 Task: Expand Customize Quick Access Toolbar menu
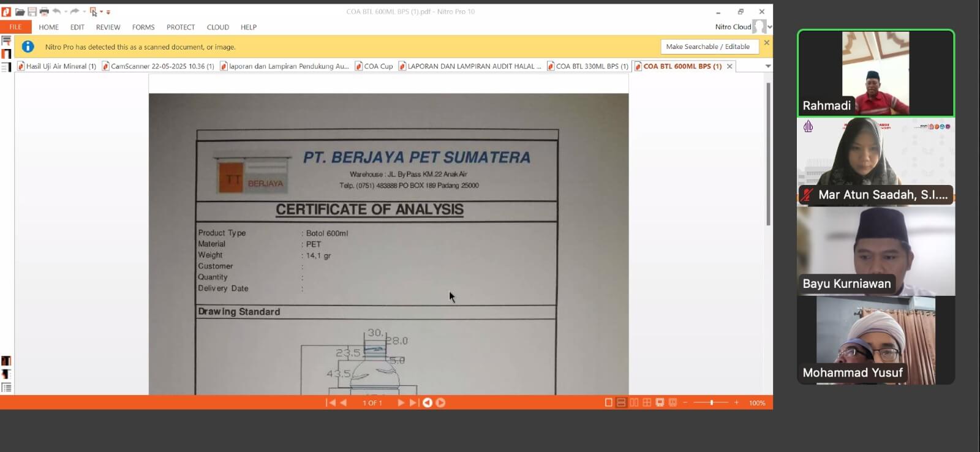point(108,12)
